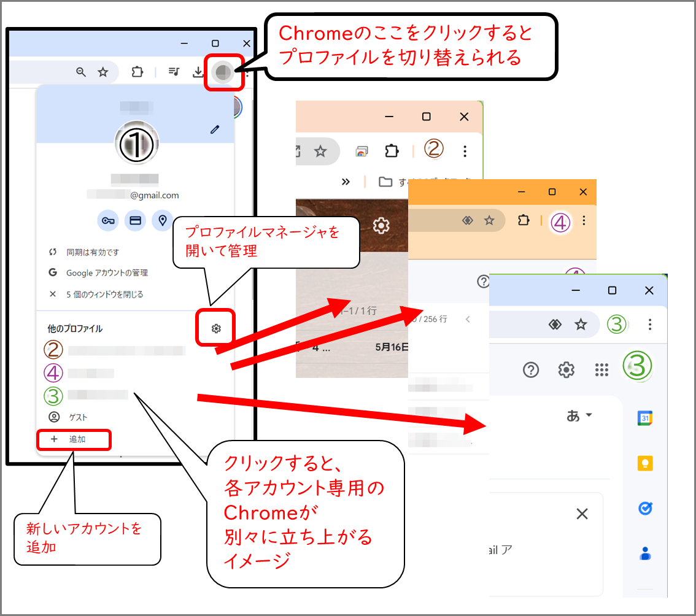Viewport: 696px width, 616px height.
Task: Click extensions puzzle icon in peach window
Action: tap(392, 151)
